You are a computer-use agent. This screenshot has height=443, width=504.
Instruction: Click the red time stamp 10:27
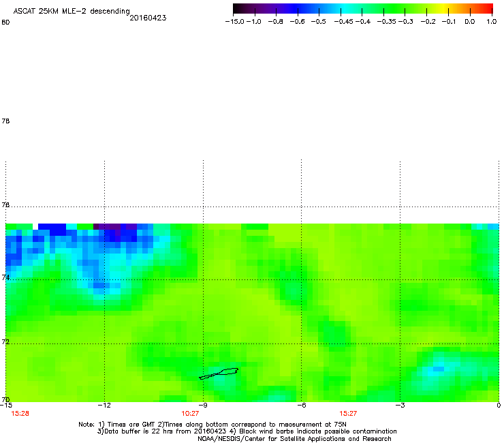pyautogui.click(x=190, y=414)
